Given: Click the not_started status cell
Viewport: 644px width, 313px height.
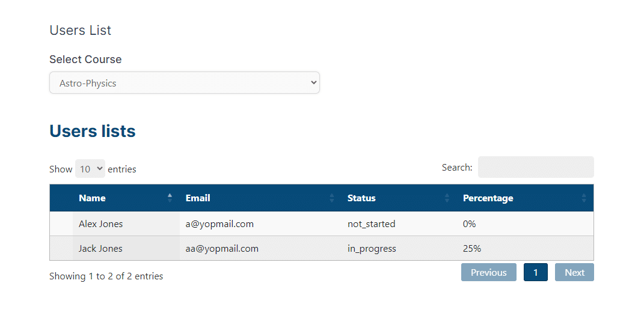Looking at the screenshot, I should pos(400,224).
